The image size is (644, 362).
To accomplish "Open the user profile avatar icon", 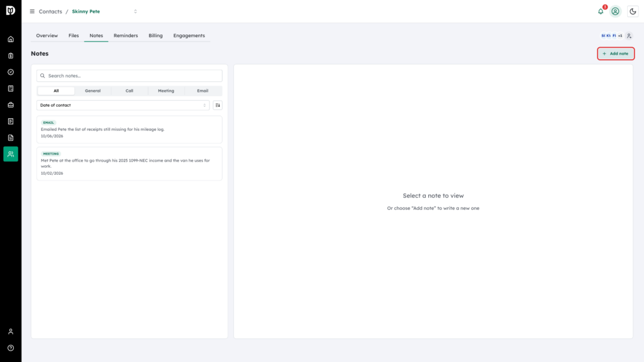I will pos(615,11).
